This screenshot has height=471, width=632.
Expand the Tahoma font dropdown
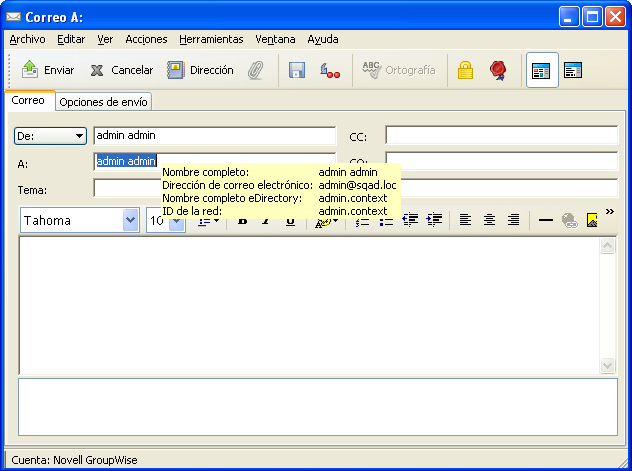tap(131, 220)
